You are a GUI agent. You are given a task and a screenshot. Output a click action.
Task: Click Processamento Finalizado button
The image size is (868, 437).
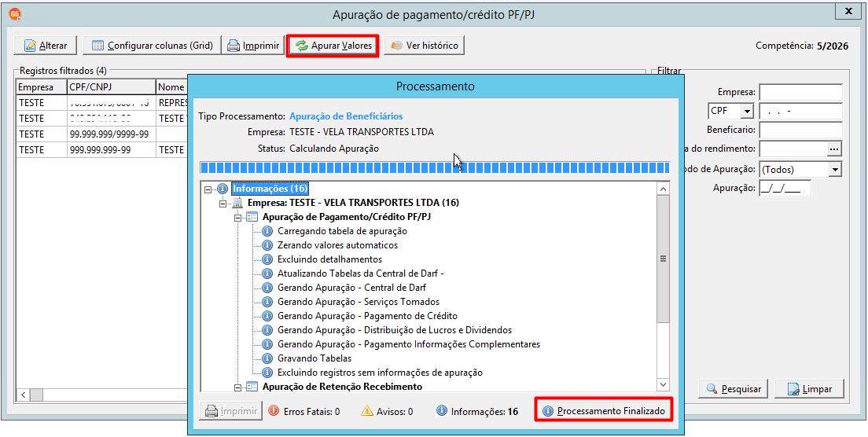(x=603, y=411)
